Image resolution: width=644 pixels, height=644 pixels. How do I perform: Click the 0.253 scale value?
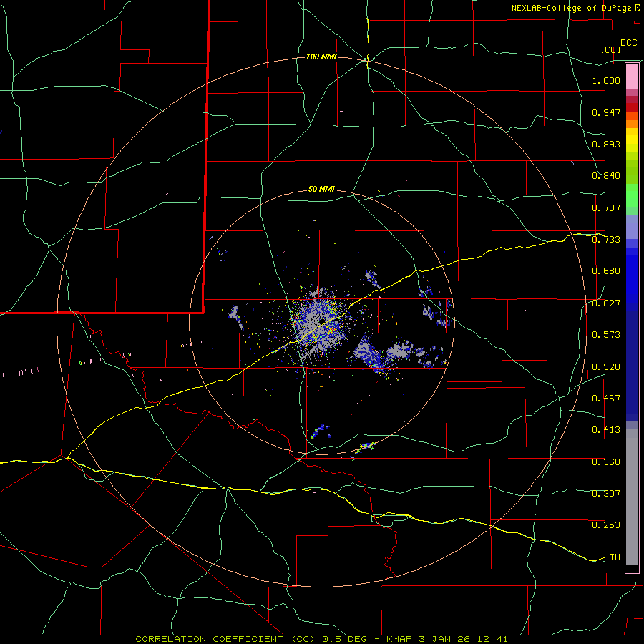click(606, 525)
